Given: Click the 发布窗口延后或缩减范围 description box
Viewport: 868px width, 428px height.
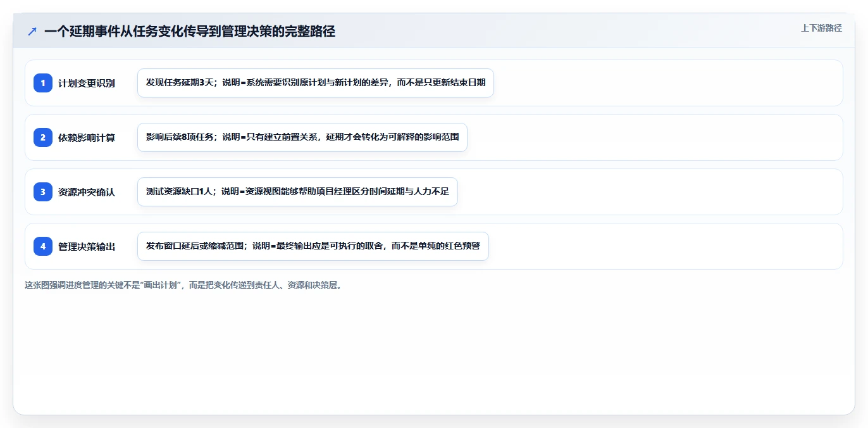Looking at the screenshot, I should click(313, 246).
